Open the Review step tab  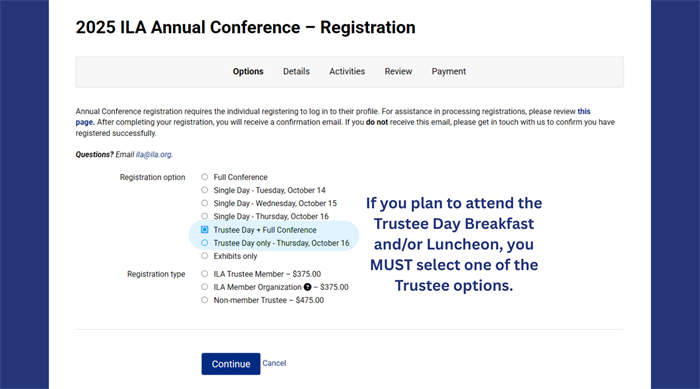click(x=398, y=71)
